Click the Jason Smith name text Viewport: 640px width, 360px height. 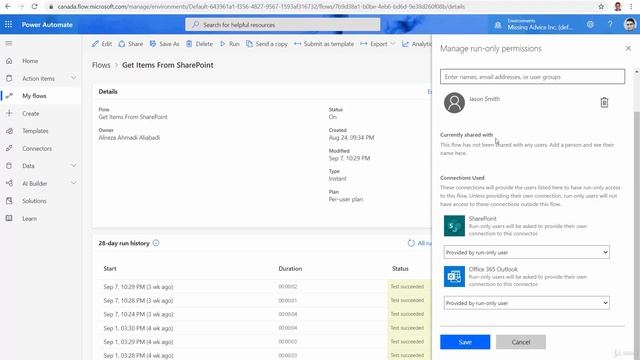pos(484,99)
